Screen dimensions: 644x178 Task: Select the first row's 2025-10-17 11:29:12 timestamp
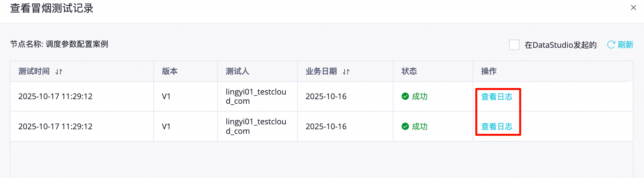coord(55,97)
